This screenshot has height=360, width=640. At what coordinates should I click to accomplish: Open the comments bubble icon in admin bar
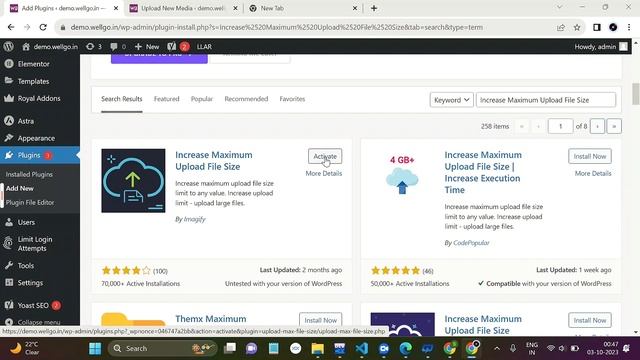point(118,47)
